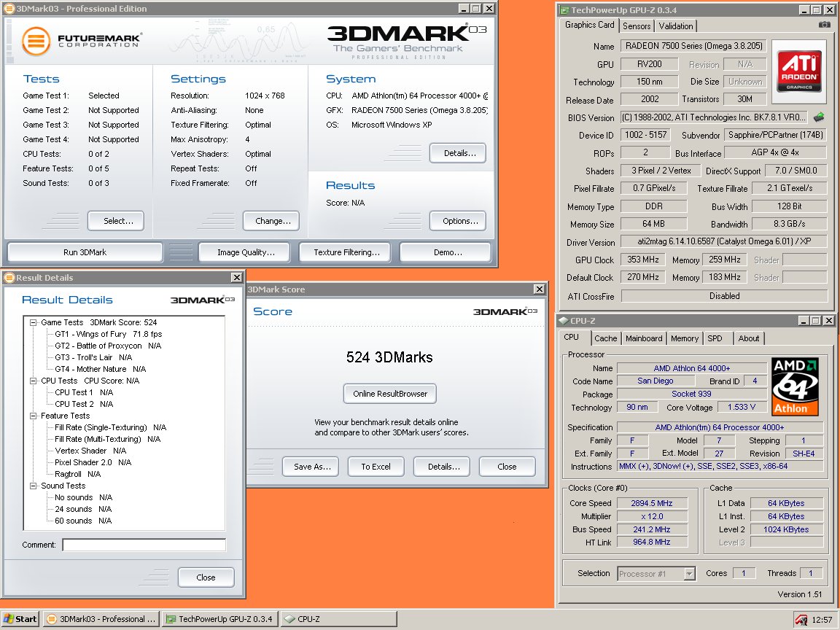This screenshot has width=840, height=630.
Task: Switch to the Mainboard tab in CPU-Z
Action: tap(643, 338)
